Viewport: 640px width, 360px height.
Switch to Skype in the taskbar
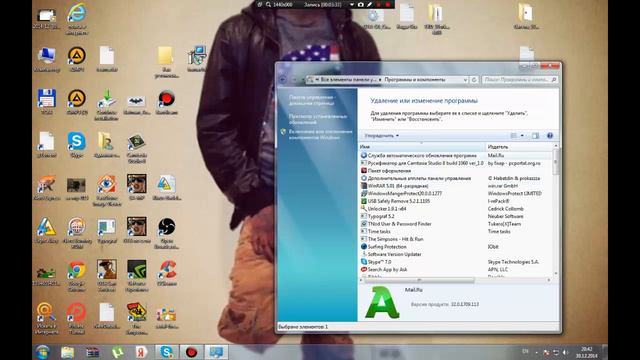[x=166, y=352]
